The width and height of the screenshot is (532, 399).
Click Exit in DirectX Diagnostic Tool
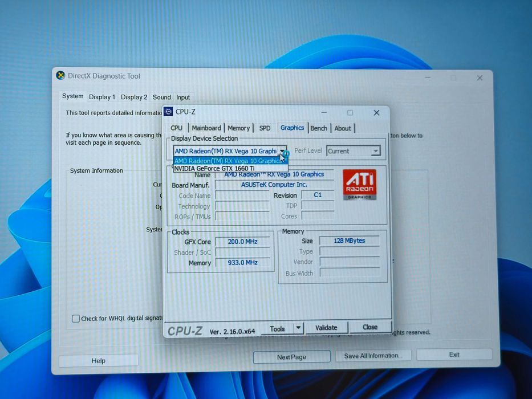click(x=454, y=355)
